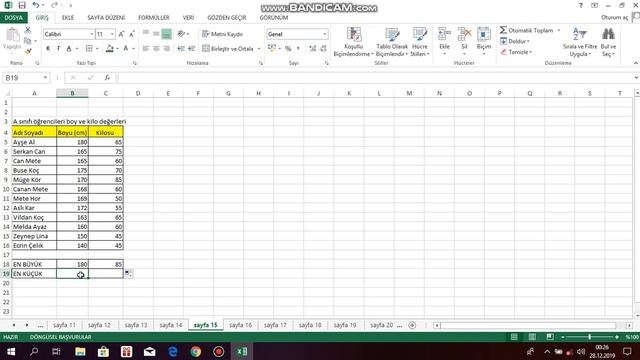Open Koşullu Biçimlendirme conditional formatting
This screenshot has height=360, width=640.
point(353,42)
